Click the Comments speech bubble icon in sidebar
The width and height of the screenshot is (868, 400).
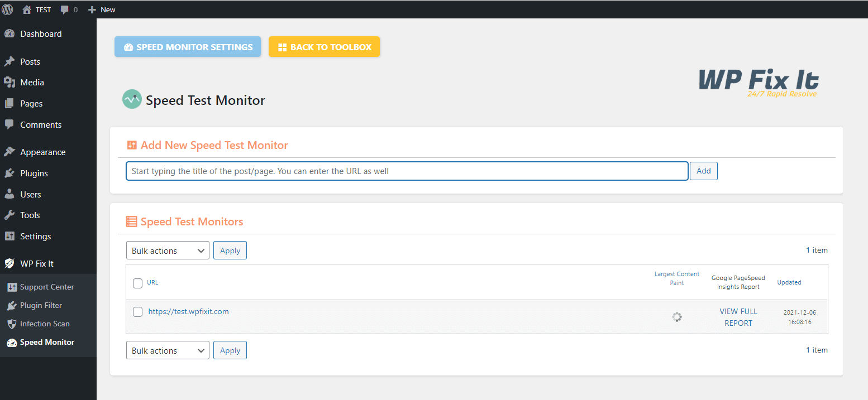pos(9,124)
